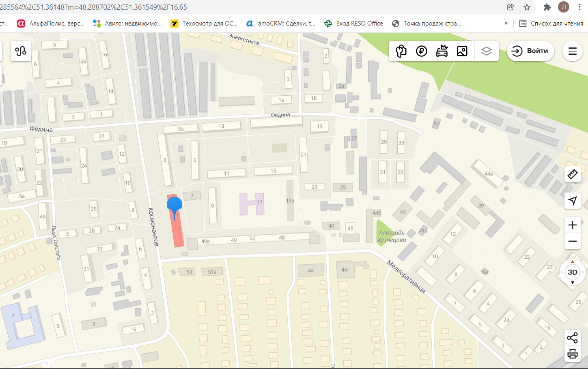Open Вход RESO Office bookmark
The width and height of the screenshot is (588, 369).
[x=354, y=24]
